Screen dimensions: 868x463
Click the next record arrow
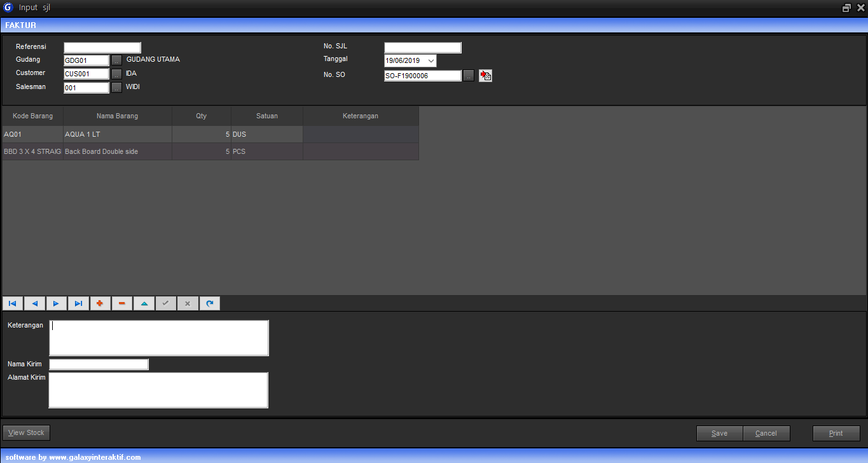click(x=56, y=303)
